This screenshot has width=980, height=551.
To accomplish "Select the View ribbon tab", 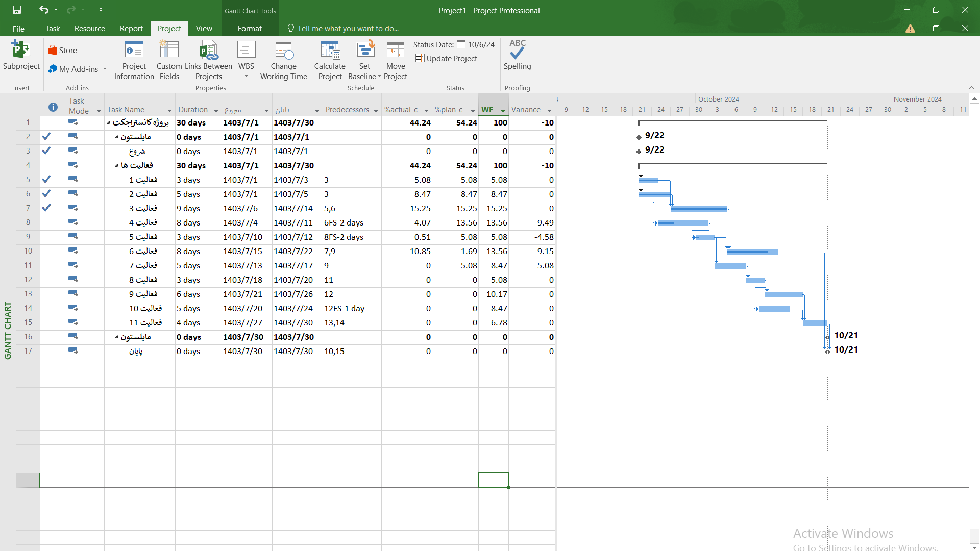I will coord(203,28).
